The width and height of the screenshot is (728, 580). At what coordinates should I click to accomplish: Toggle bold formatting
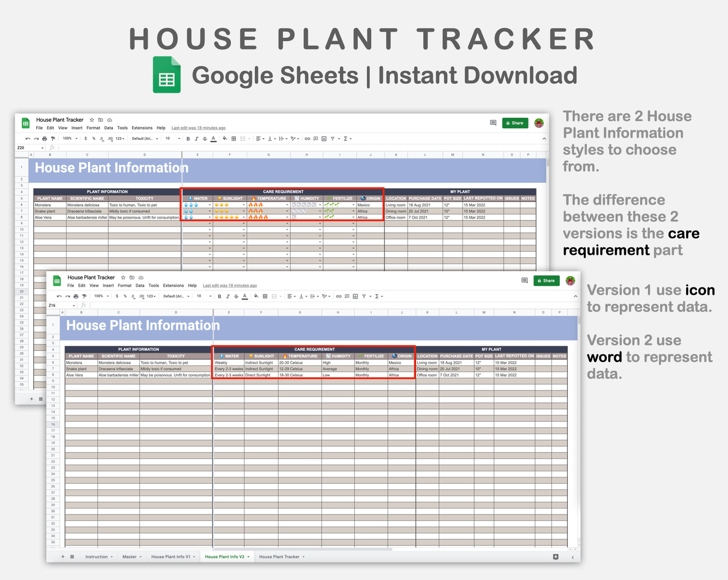click(219, 296)
